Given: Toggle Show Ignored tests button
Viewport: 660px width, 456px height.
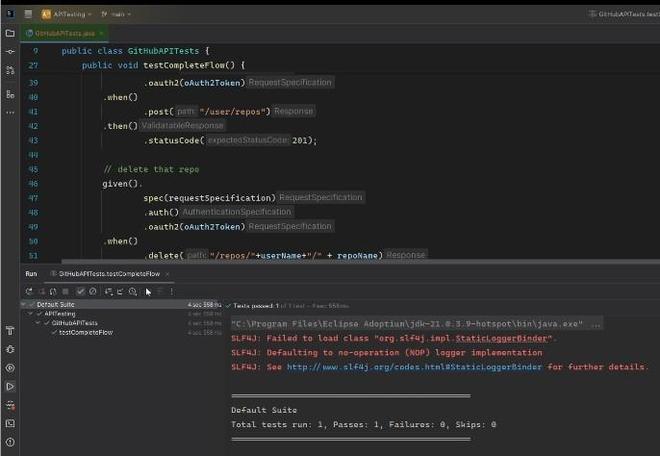Looking at the screenshot, I should [93, 291].
